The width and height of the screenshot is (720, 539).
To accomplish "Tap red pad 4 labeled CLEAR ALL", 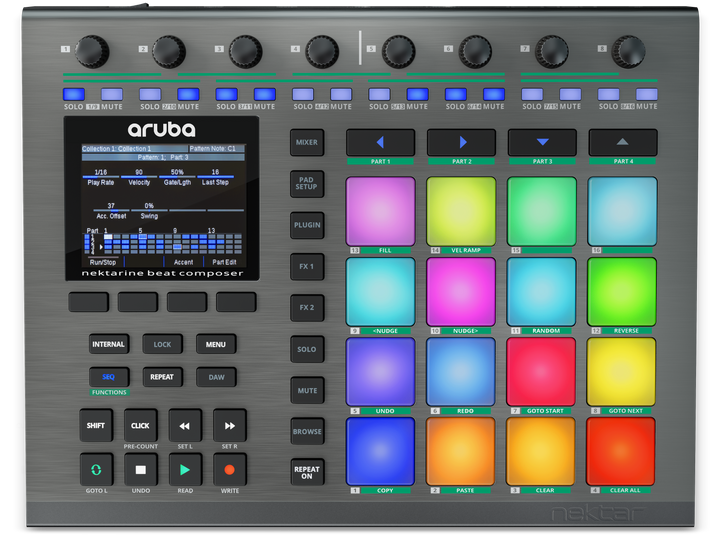I will (621, 451).
